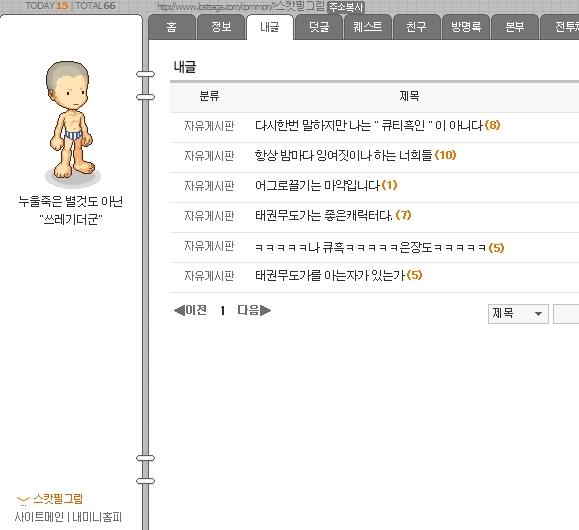Click the 내미니홈피 link
The height and width of the screenshot is (530, 579).
pos(97,517)
